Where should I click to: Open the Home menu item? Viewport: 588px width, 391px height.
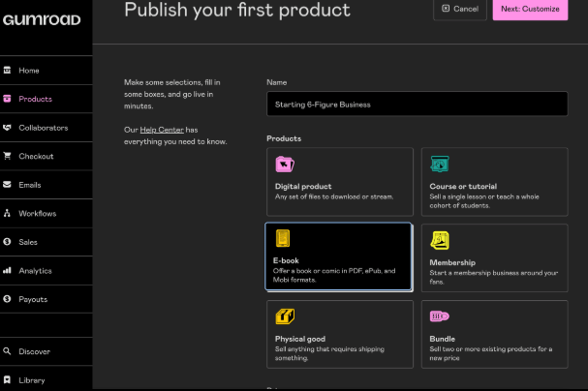pos(46,70)
